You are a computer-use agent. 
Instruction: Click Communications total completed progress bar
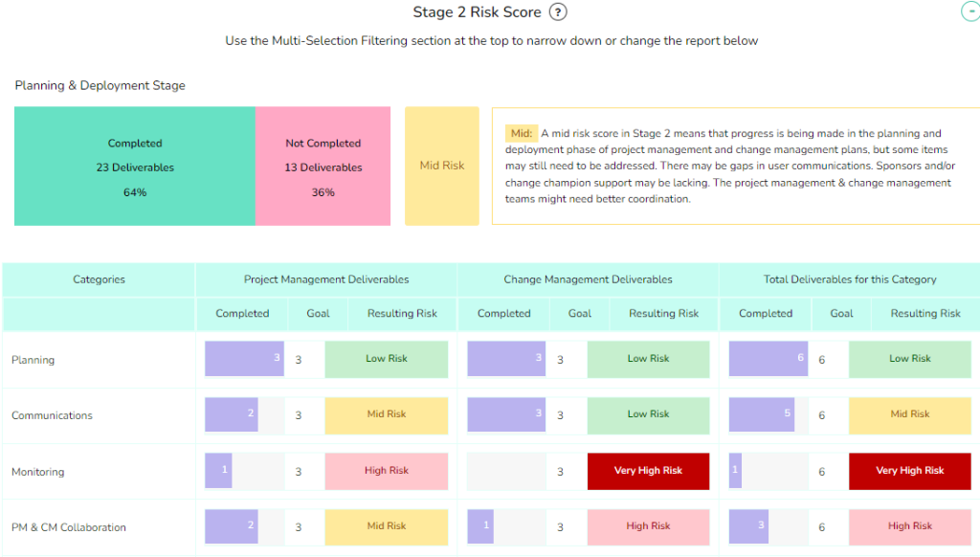pyautogui.click(x=763, y=414)
